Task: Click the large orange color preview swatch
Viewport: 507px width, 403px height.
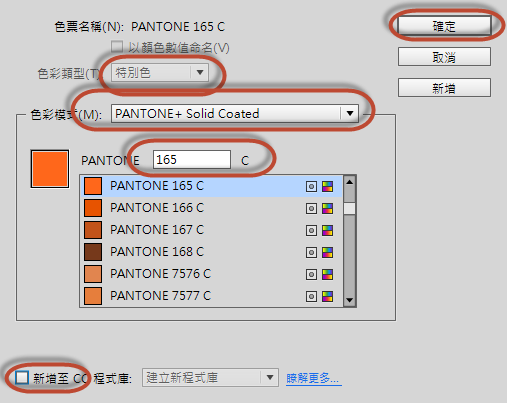Action: click(x=50, y=169)
